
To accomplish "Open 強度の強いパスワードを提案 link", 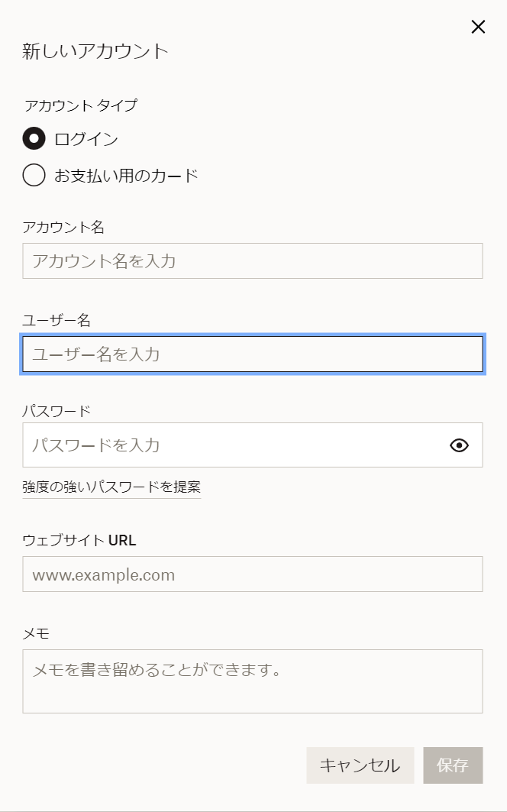I will [x=111, y=487].
